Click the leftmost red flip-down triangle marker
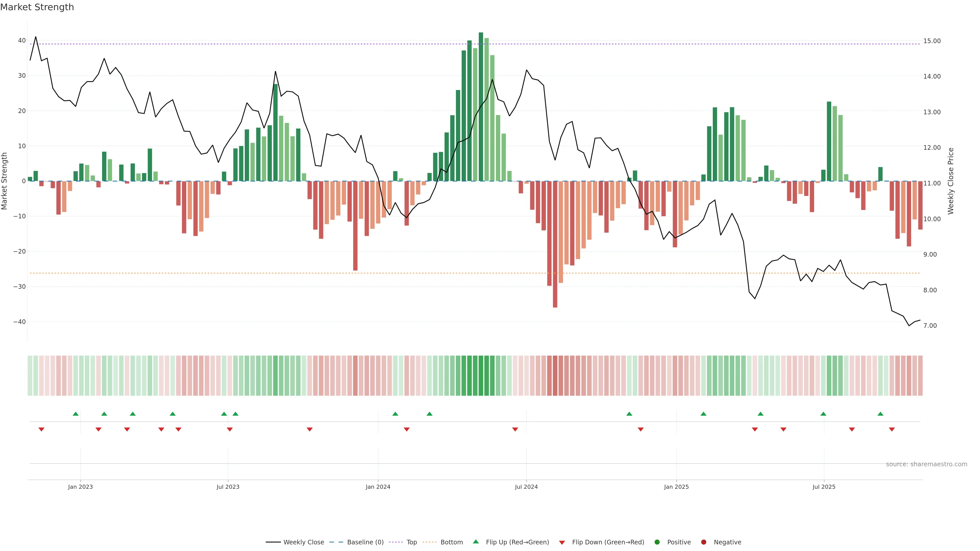The height and width of the screenshot is (551, 980). (41, 429)
